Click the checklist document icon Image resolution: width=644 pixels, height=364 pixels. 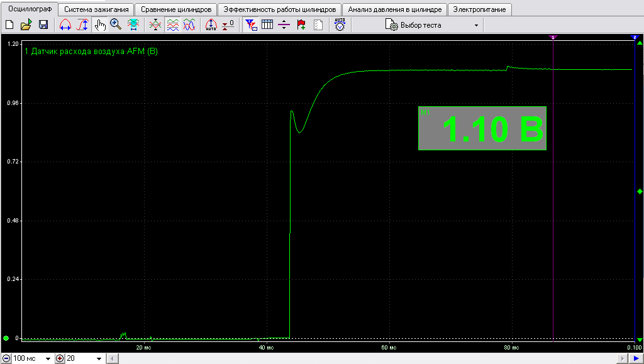pos(318,25)
